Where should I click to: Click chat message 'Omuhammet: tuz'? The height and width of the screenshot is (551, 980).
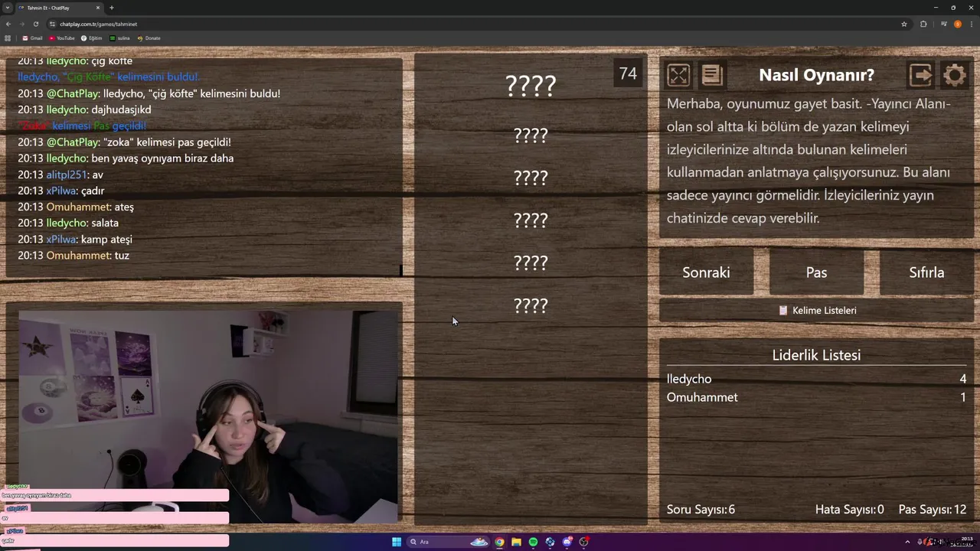tap(73, 256)
